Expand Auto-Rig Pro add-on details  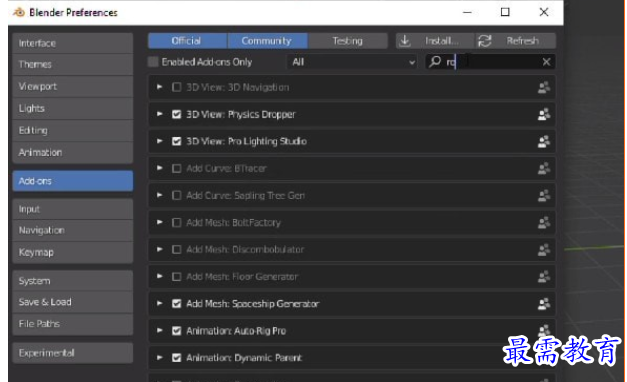(x=160, y=330)
